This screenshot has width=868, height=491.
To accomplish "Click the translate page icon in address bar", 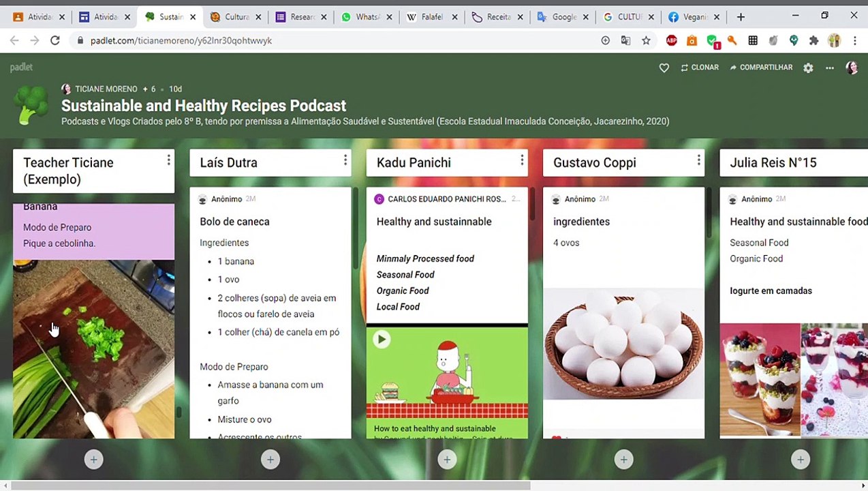I will (x=625, y=41).
